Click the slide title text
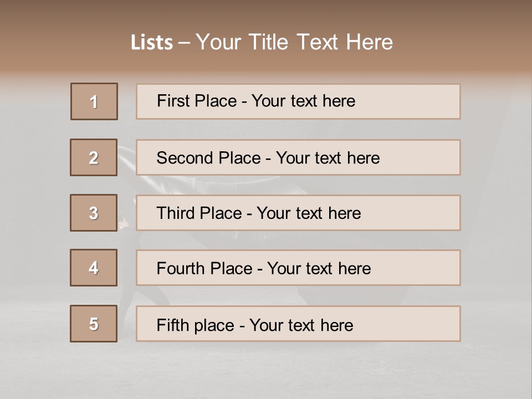 262,42
